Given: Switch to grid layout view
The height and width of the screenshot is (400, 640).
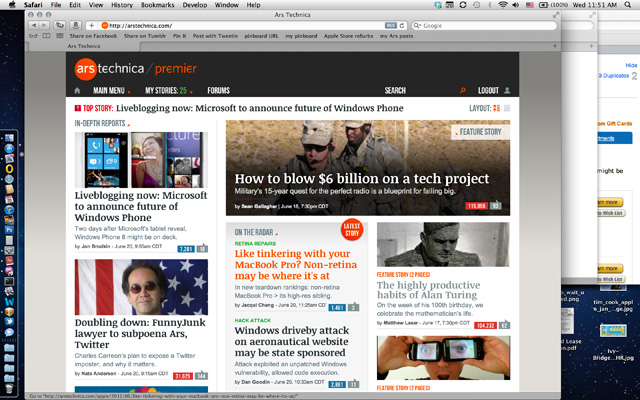Looking at the screenshot, I should tap(496, 108).
